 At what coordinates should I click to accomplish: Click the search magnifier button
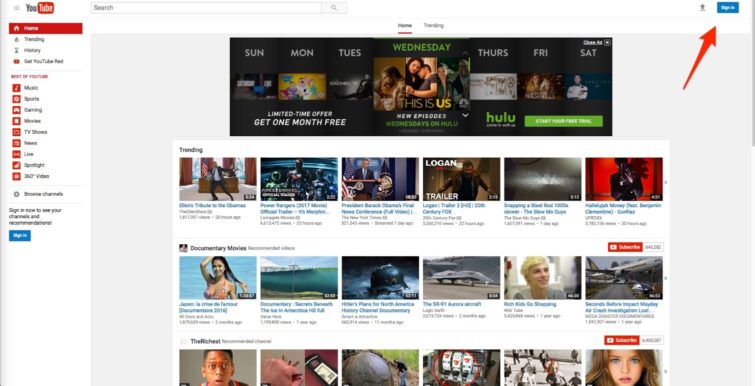(334, 8)
